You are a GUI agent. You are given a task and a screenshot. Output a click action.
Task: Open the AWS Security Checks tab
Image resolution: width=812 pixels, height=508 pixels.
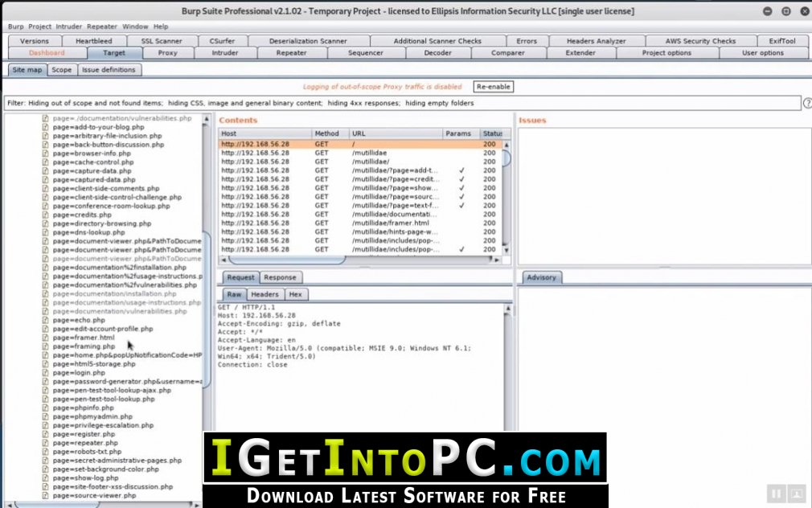tap(701, 41)
